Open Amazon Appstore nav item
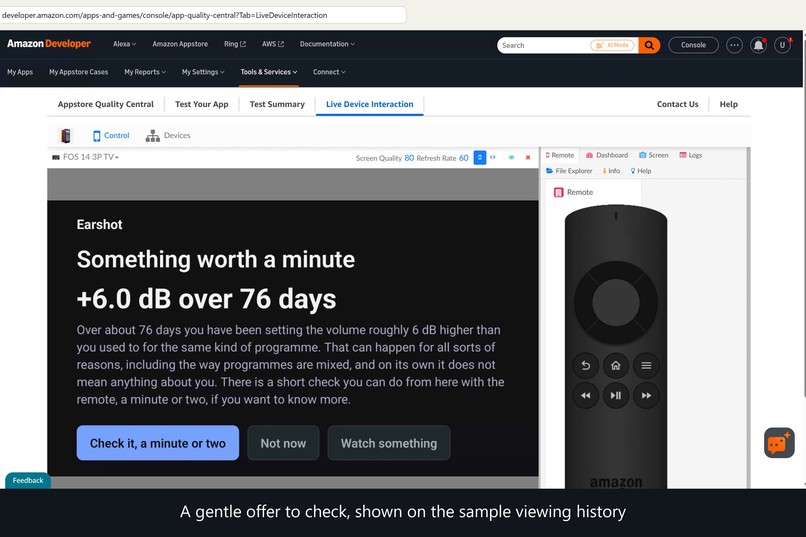Screen dimensions: 806x537 click(x=180, y=44)
